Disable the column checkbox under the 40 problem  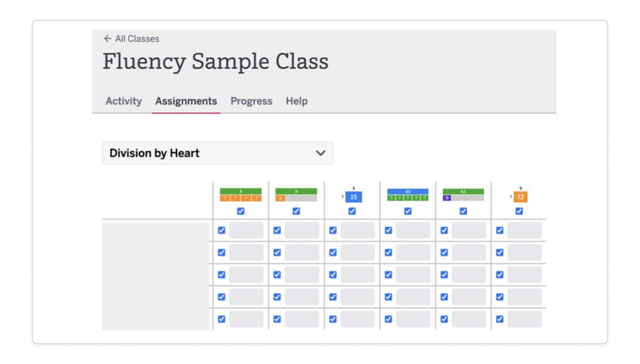tap(407, 212)
